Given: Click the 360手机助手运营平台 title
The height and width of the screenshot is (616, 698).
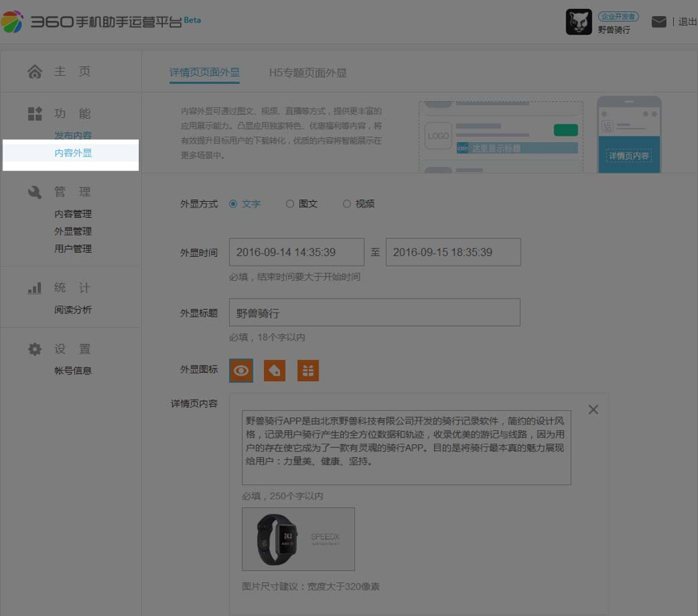Looking at the screenshot, I should [x=106, y=21].
